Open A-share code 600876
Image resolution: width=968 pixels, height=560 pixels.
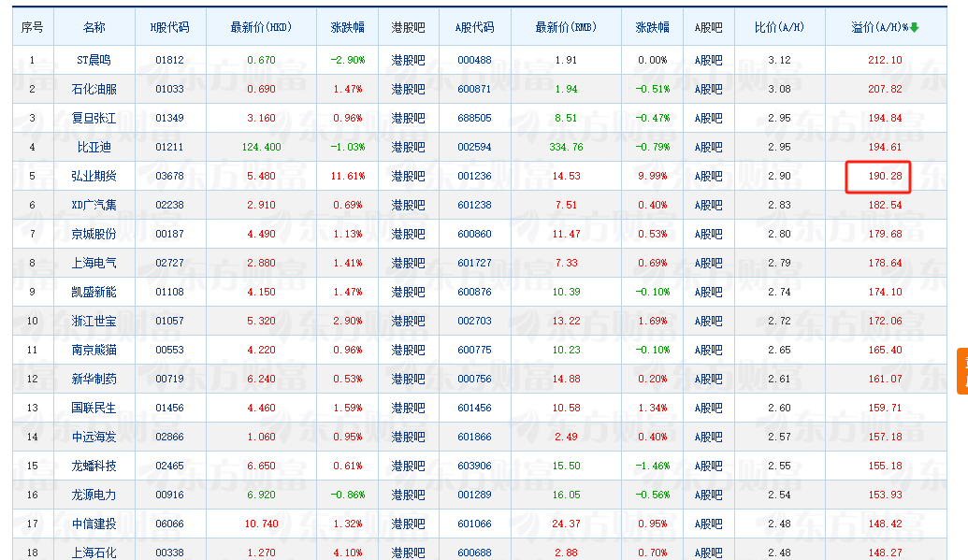pos(475,292)
